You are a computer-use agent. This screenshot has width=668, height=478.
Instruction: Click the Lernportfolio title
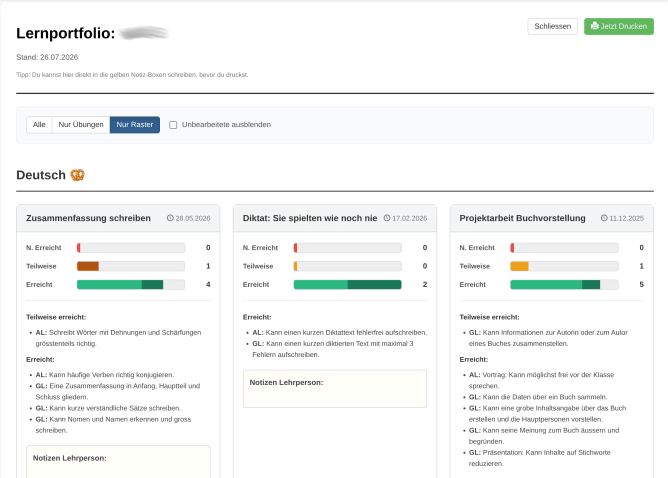pos(66,33)
